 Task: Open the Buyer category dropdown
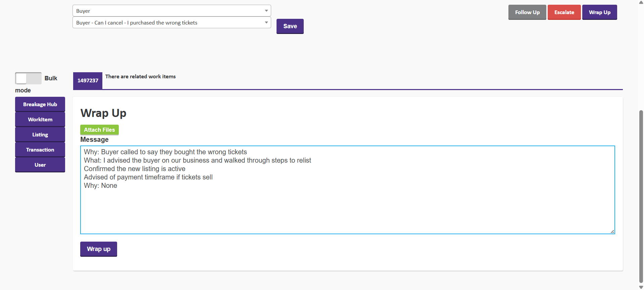coord(171,11)
